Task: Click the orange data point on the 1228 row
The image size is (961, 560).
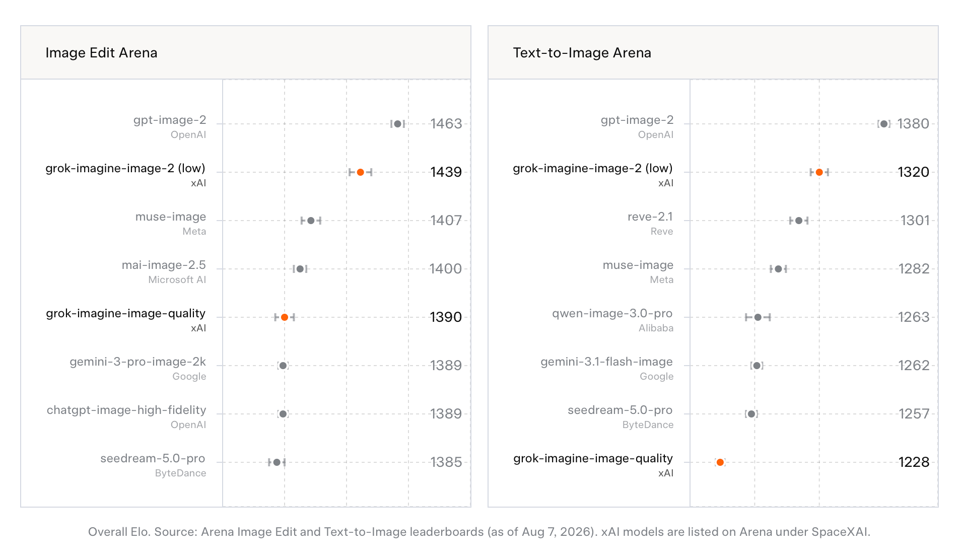Action: click(720, 462)
